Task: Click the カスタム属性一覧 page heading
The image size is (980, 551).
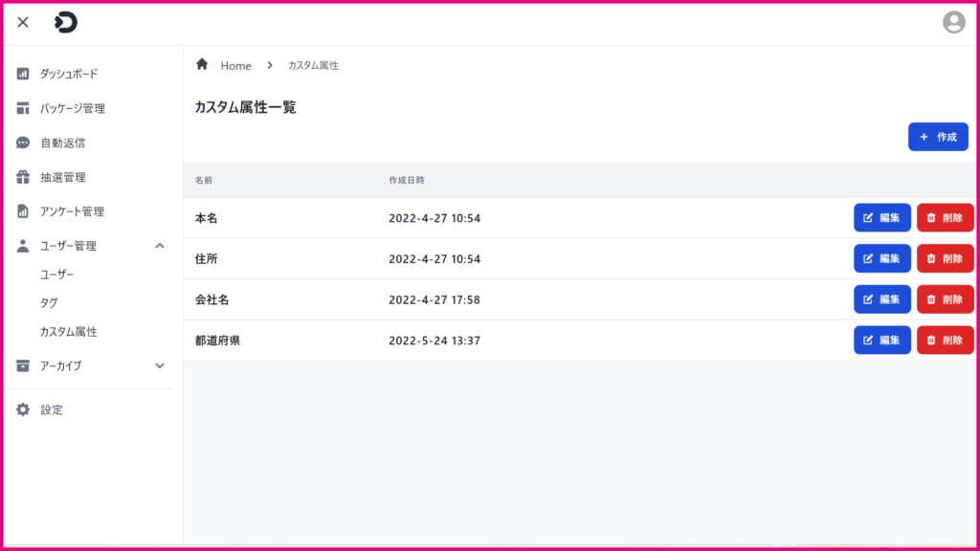Action: 246,107
